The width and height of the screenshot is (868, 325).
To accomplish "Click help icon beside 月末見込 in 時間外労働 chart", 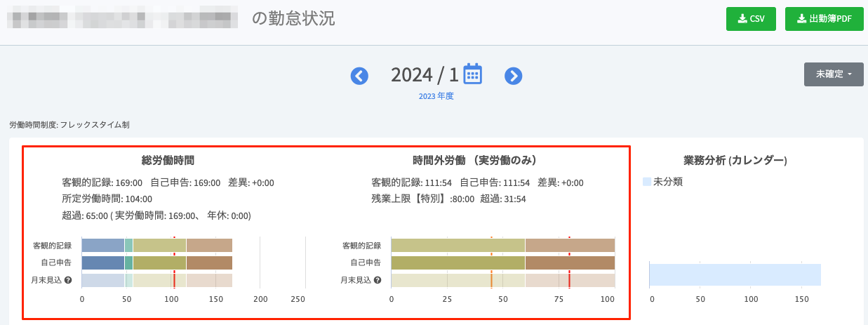I will click(378, 280).
